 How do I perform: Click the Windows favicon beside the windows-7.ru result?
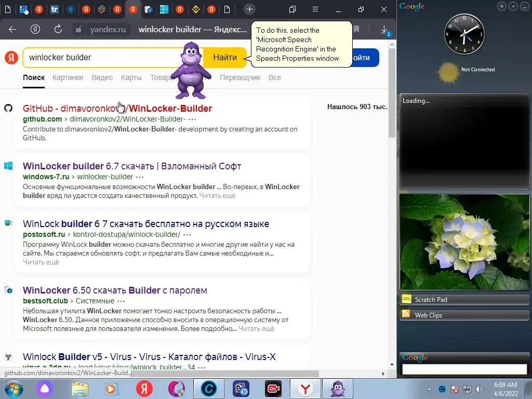(x=8, y=166)
